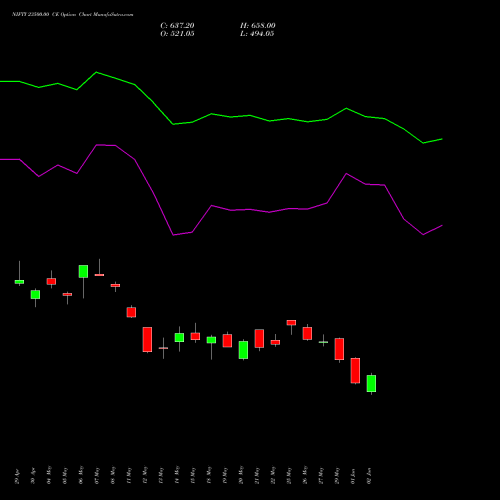
Task: Click the '06 May' date label on the x-axis
Action: [81, 475]
